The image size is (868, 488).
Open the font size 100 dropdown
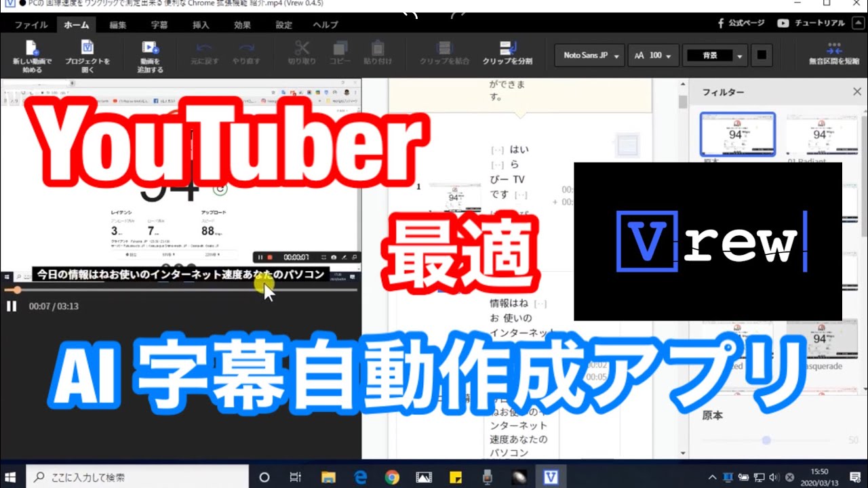[654, 56]
